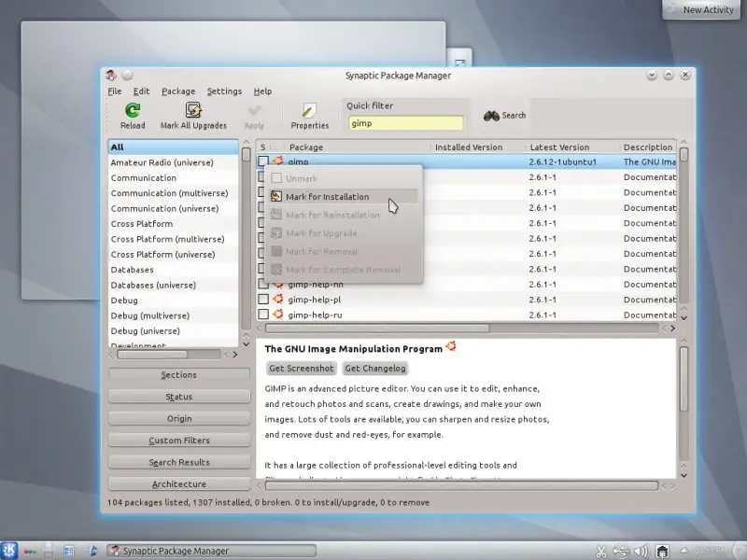The image size is (747, 560).
Task: Click the Ubuntu logo in the gimp row
Action: [x=277, y=161]
